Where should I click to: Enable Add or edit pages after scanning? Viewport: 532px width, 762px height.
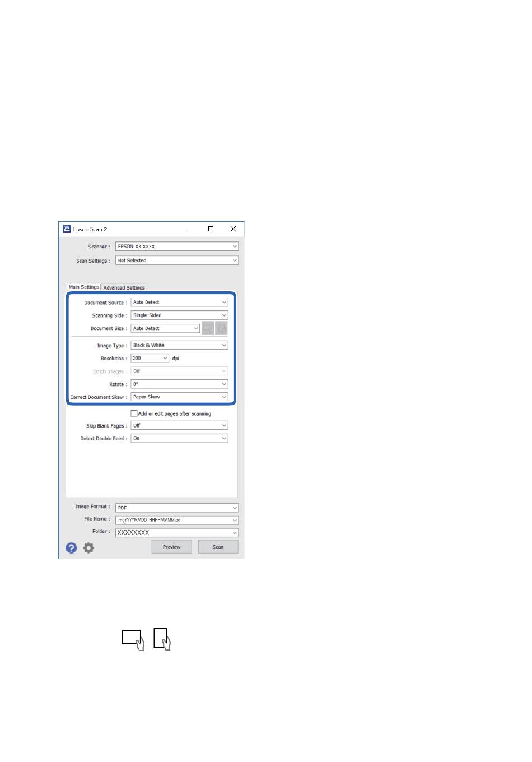(x=134, y=413)
